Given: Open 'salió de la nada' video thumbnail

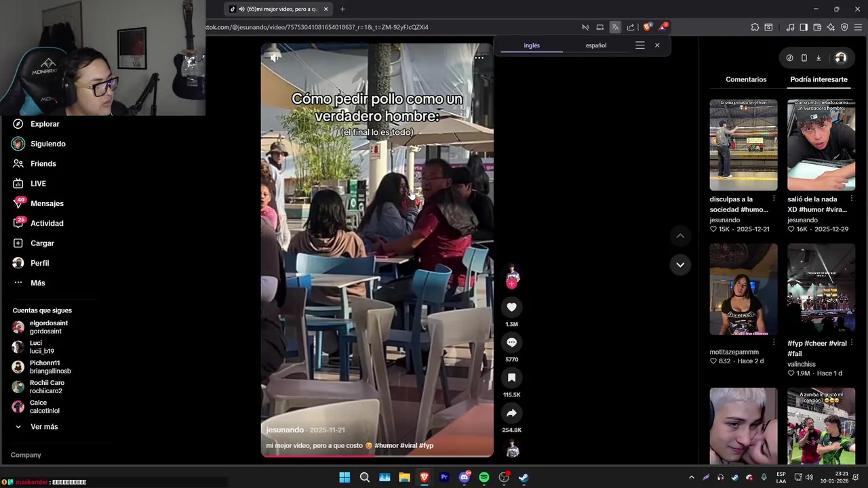Looking at the screenshot, I should [821, 145].
